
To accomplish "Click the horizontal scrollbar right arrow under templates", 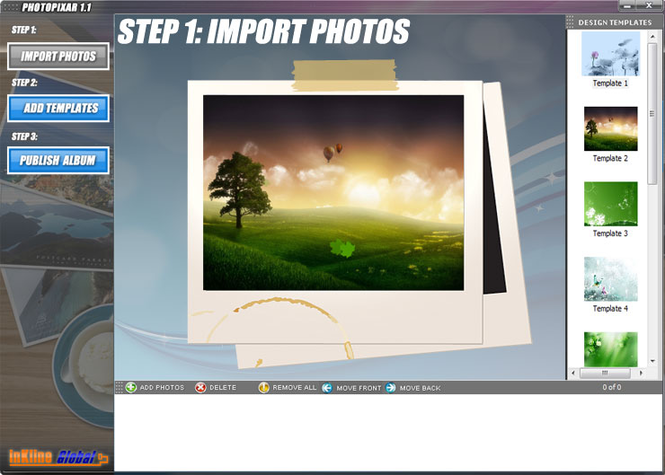I will [641, 373].
